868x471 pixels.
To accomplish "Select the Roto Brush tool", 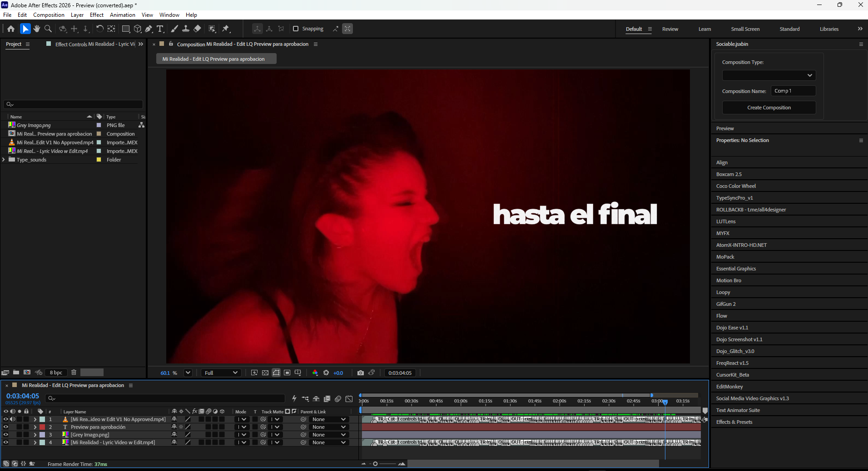I will click(212, 29).
